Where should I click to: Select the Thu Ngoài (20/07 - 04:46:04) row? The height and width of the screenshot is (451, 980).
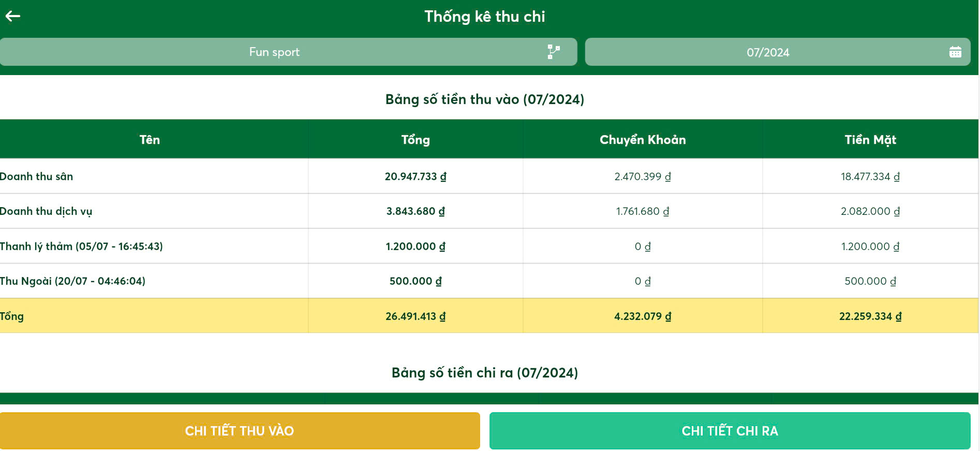[489, 281]
